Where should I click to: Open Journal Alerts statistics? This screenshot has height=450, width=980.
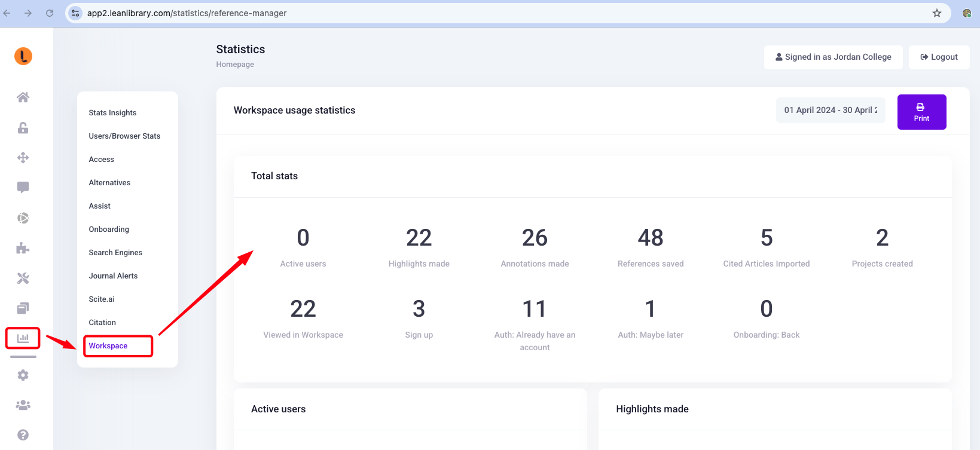click(x=113, y=276)
